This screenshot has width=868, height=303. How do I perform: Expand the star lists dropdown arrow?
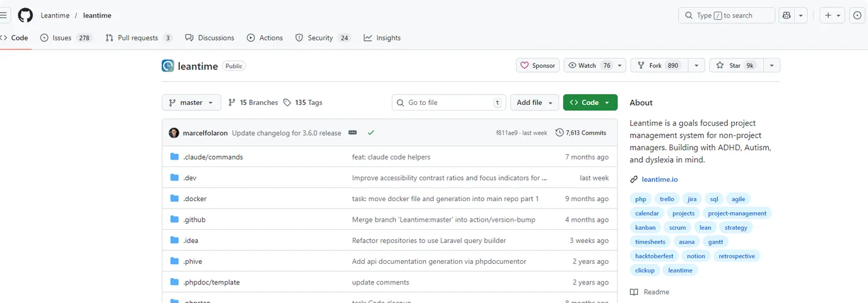coord(772,65)
